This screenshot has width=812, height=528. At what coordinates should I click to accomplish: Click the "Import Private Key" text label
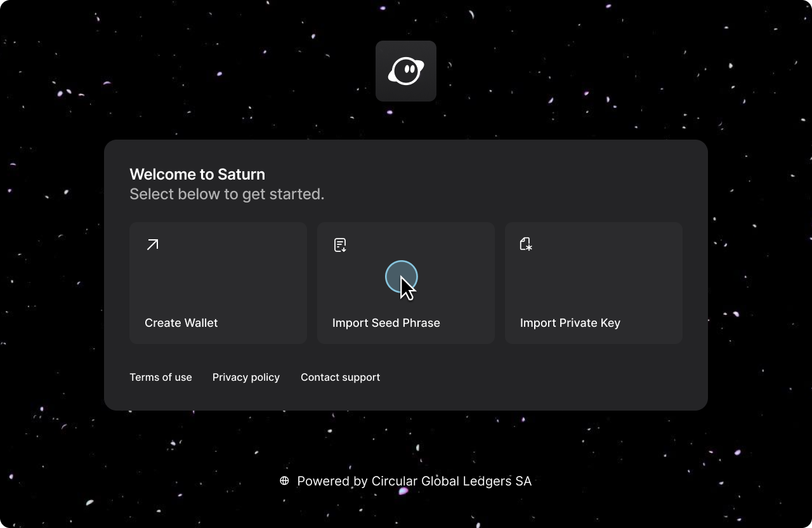[x=570, y=323]
